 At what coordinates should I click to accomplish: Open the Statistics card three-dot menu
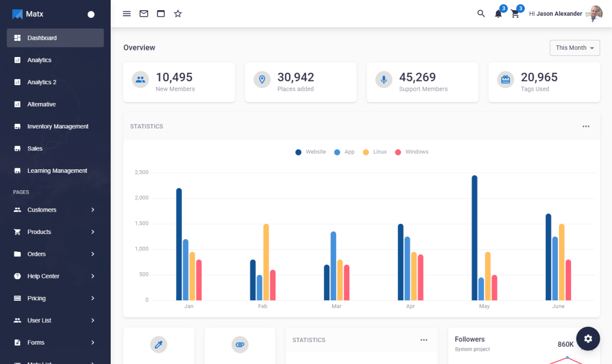point(586,126)
